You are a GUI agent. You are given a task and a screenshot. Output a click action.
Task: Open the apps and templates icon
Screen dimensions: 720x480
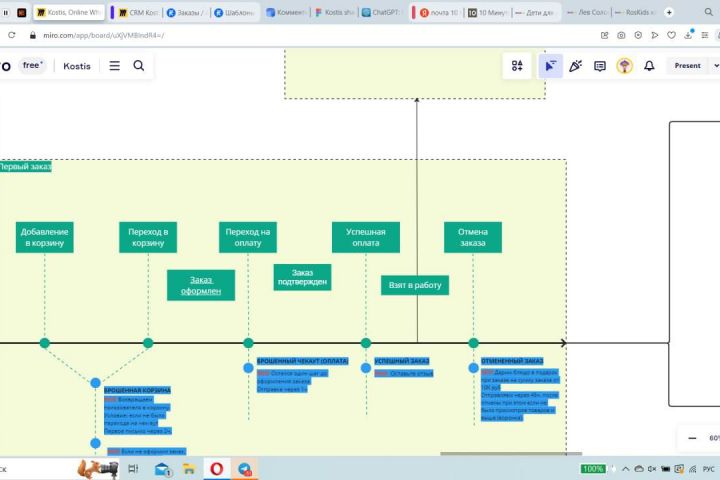point(517,66)
